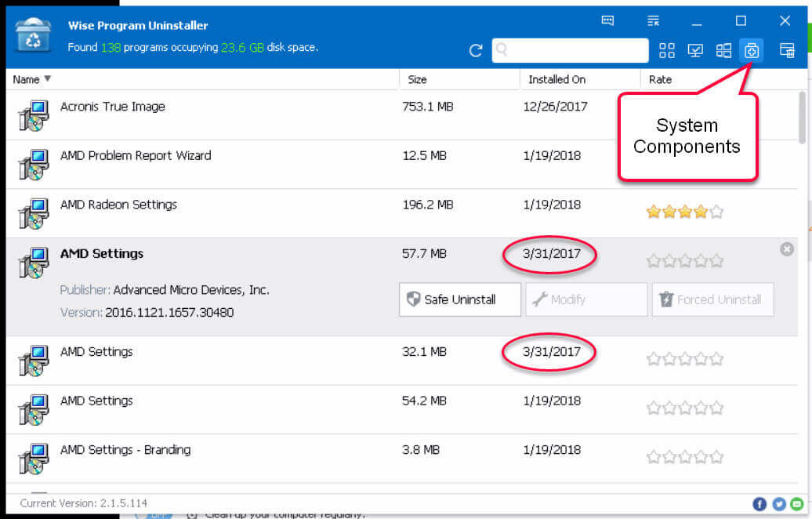Click into the program search field
The image size is (812, 519).
click(x=570, y=50)
